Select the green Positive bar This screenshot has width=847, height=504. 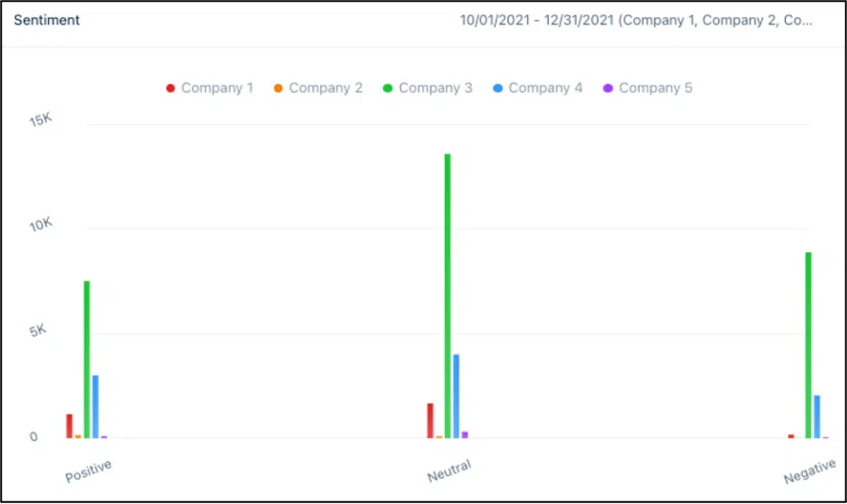87,359
